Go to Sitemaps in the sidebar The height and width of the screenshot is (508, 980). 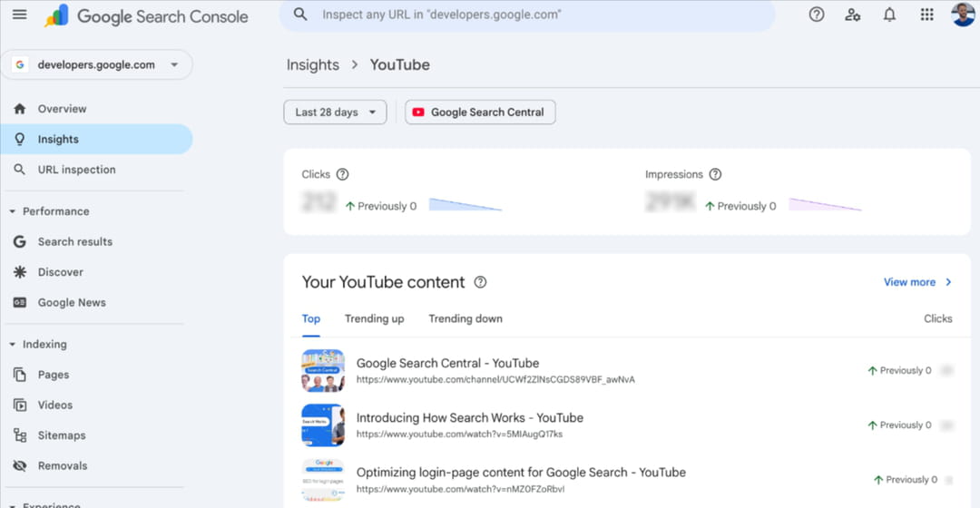61,435
